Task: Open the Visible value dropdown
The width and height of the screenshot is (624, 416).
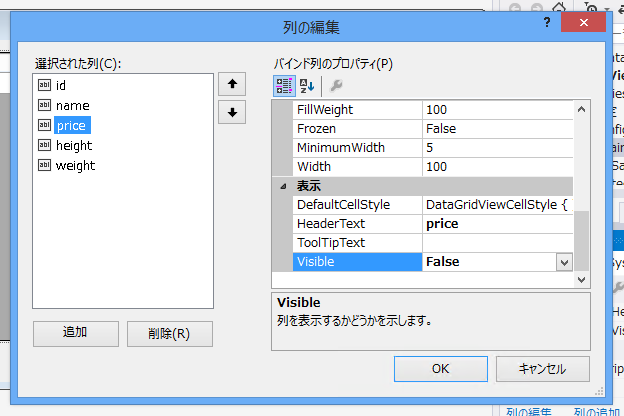Action: tap(564, 262)
